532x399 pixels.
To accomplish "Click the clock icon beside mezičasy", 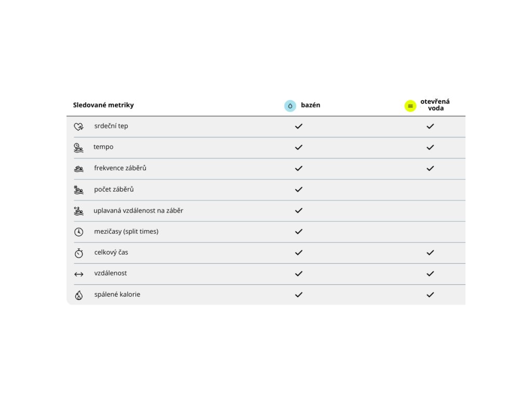I will [78, 232].
